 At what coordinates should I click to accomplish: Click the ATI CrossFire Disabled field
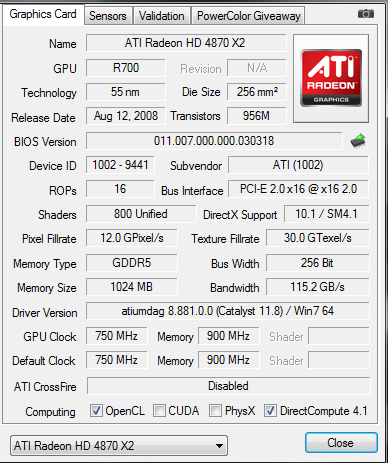click(228, 386)
